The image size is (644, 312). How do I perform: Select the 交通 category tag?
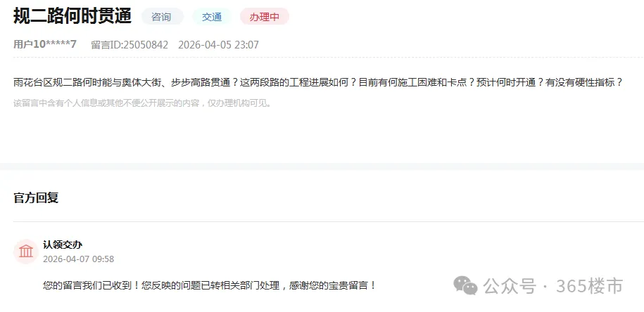(x=212, y=16)
